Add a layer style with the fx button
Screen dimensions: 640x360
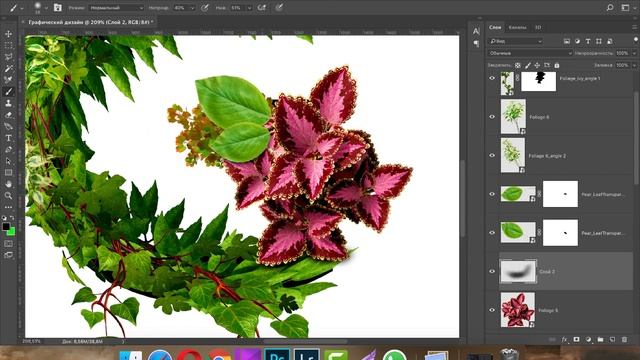pyautogui.click(x=564, y=339)
